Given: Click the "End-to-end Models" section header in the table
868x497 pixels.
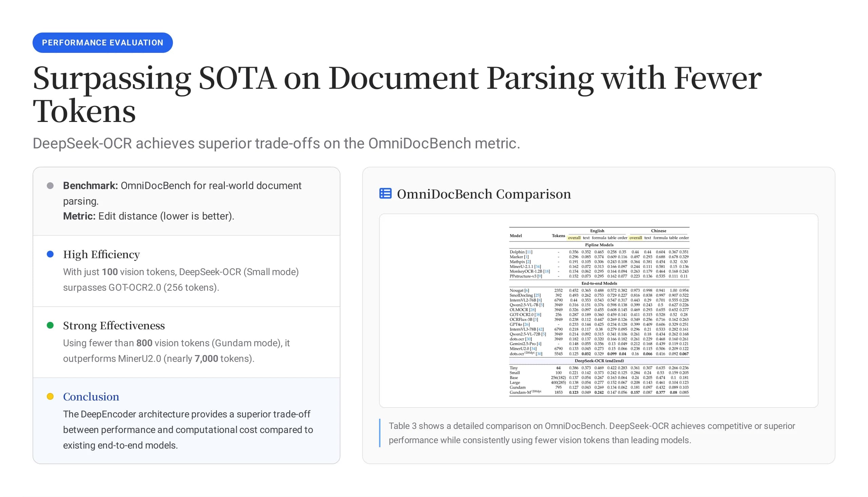Looking at the screenshot, I should (x=599, y=283).
